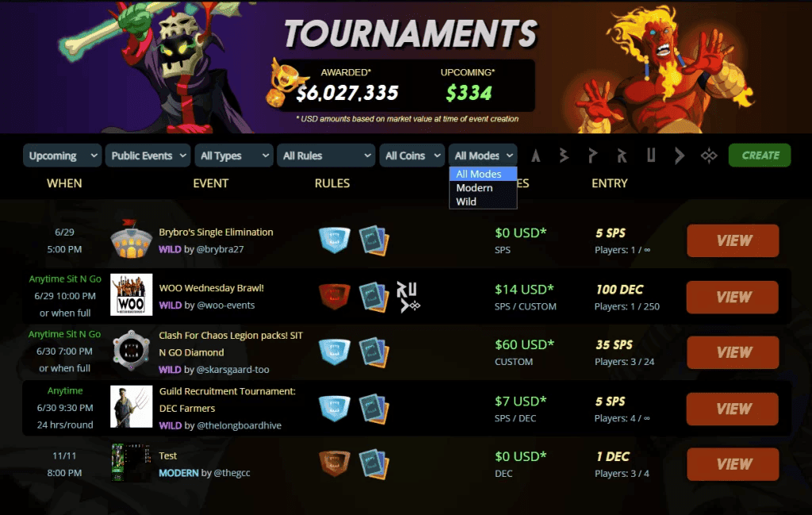Click the U-shaped rune filter icon
Viewport: 812px width, 515px height.
pyautogui.click(x=651, y=156)
